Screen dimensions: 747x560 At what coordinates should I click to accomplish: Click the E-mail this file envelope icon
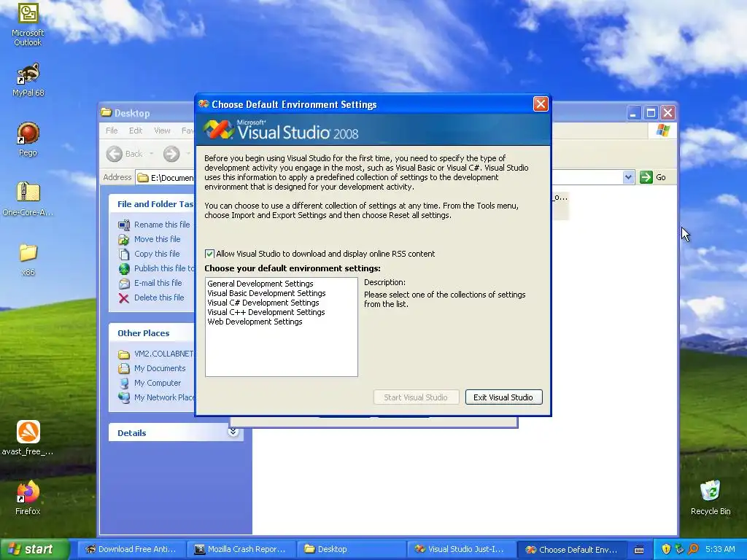(124, 284)
